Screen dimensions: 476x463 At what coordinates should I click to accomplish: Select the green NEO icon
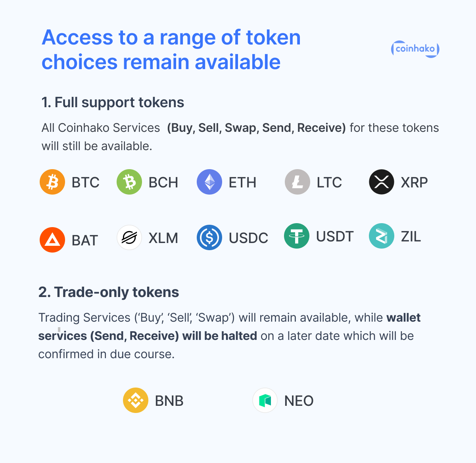tap(265, 400)
